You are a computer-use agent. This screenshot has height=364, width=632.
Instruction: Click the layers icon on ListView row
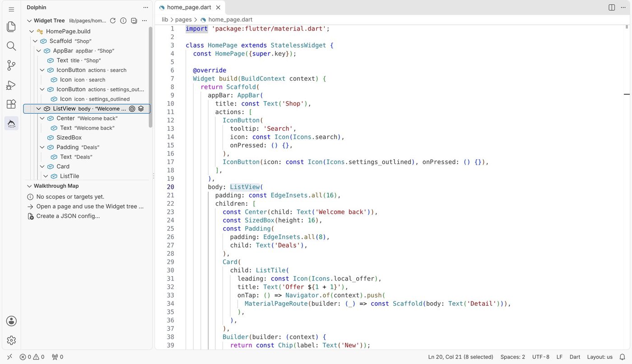click(141, 109)
